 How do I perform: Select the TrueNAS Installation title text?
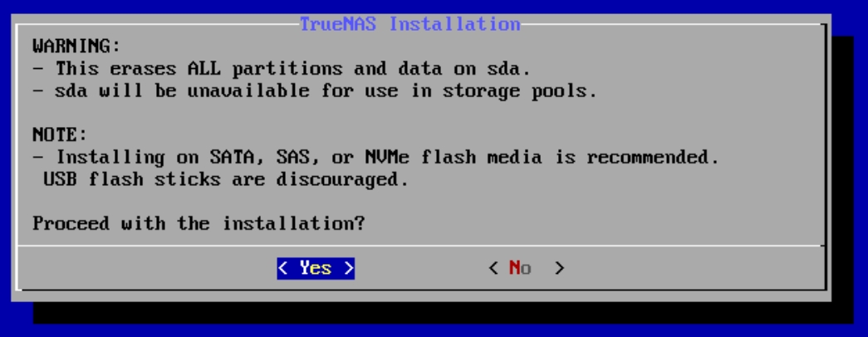coord(409,24)
